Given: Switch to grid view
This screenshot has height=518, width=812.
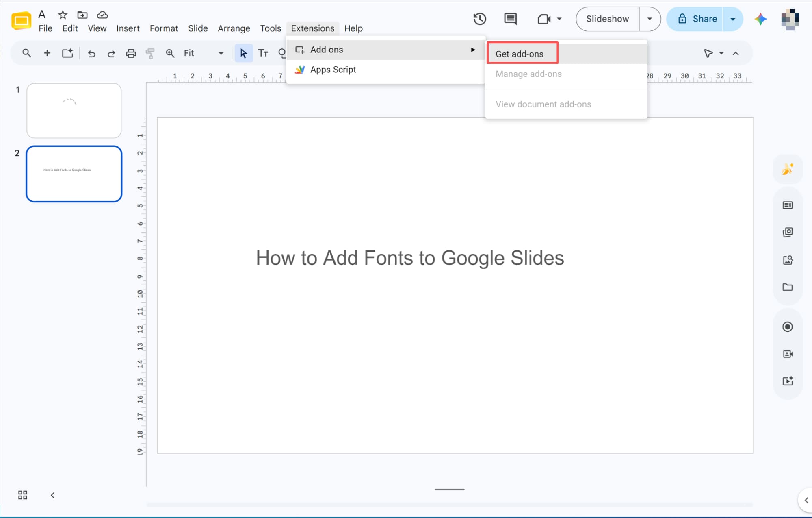Looking at the screenshot, I should 23,495.
